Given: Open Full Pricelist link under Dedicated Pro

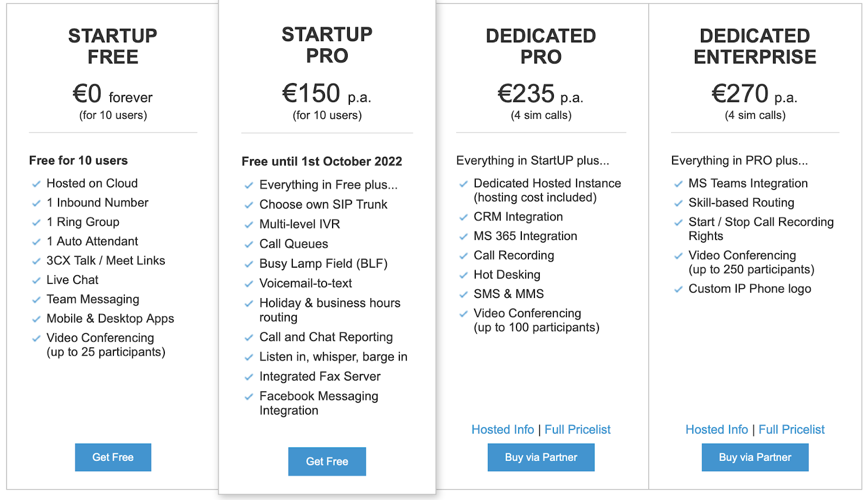Looking at the screenshot, I should (578, 429).
